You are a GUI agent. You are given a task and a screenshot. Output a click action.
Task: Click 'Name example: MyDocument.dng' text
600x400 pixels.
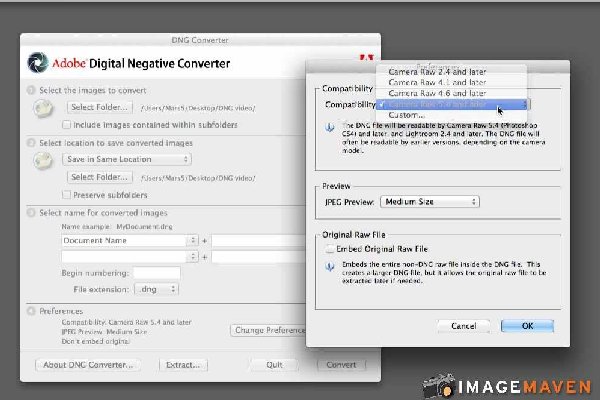(117, 227)
